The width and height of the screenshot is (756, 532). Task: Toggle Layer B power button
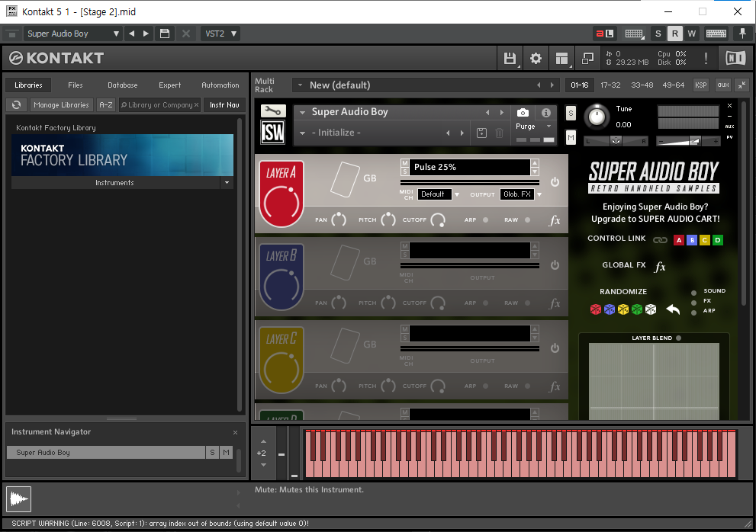coord(555,264)
